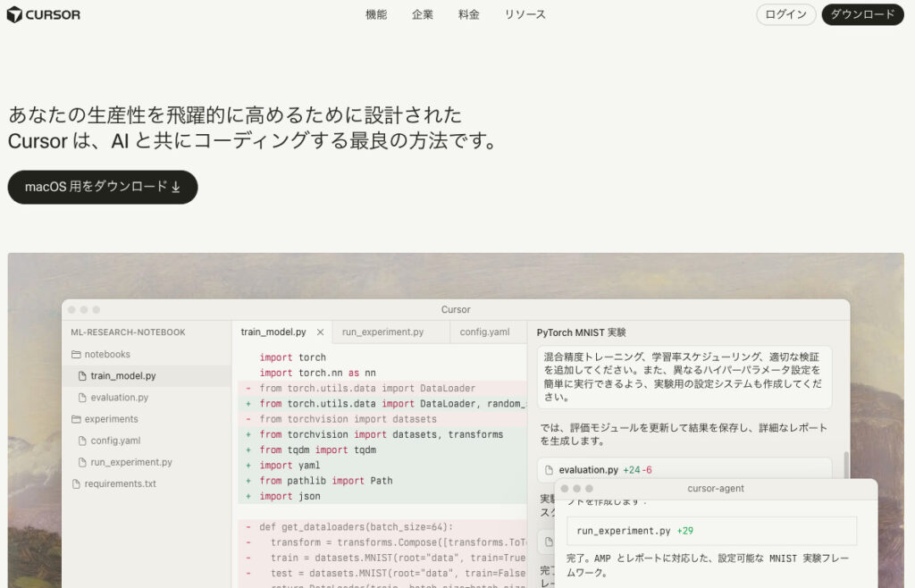Viewport: 915px width, 588px height.
Task: Collapse the notebooks folder
Action: click(x=103, y=355)
